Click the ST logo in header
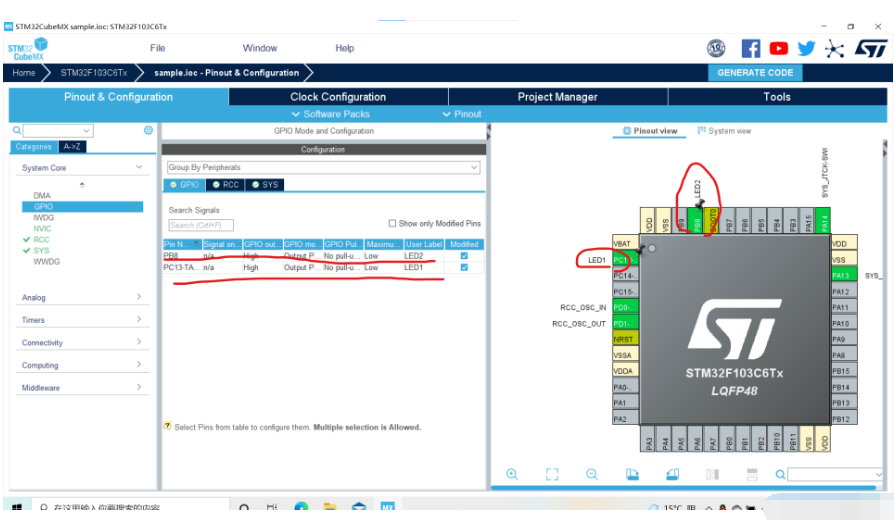 coord(871,48)
